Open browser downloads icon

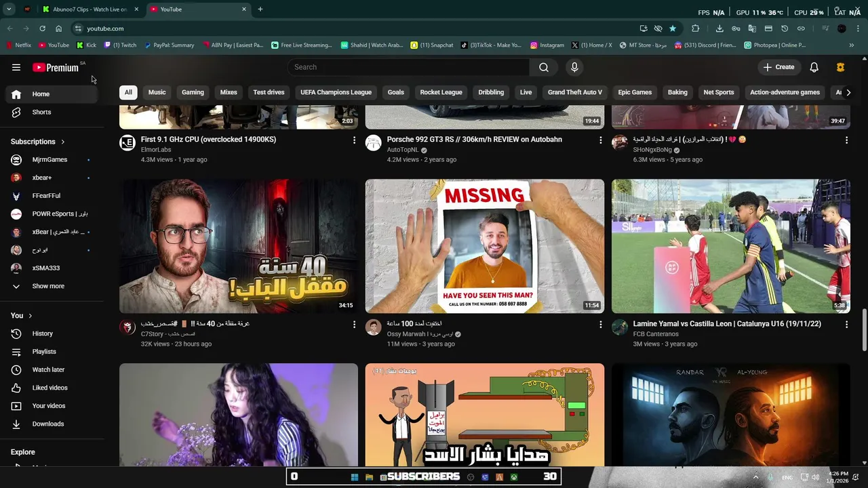click(719, 28)
